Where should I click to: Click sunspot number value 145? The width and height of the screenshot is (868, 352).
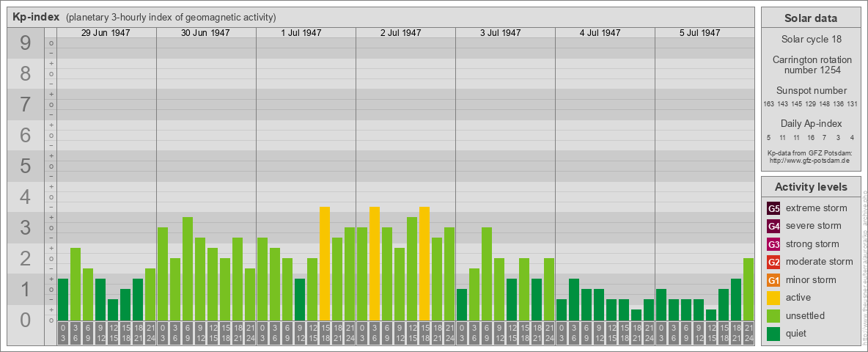pyautogui.click(x=797, y=104)
